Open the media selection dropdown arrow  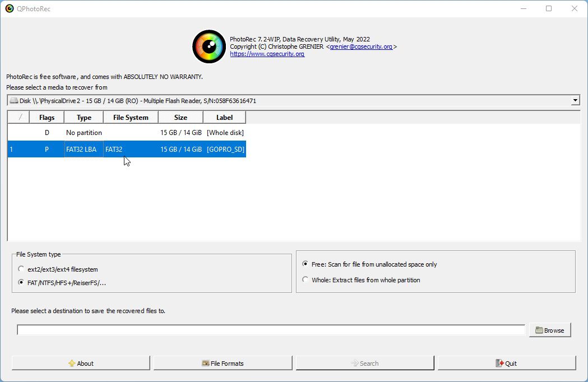click(575, 100)
